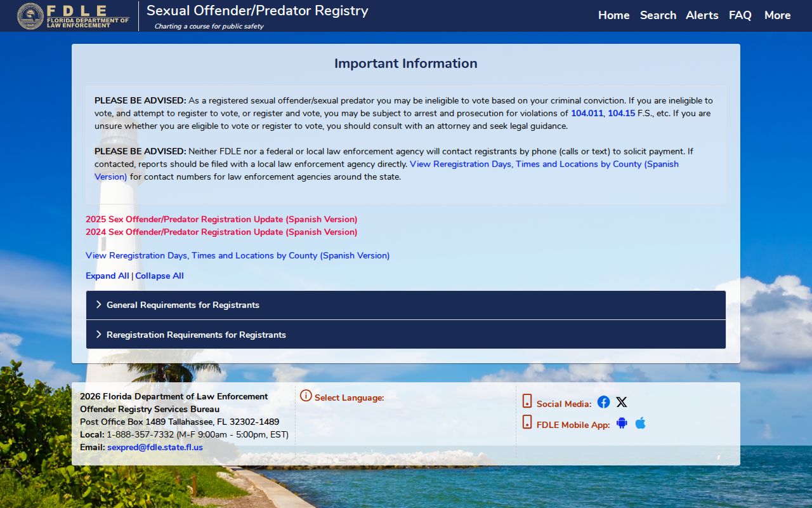The height and width of the screenshot is (508, 812).
Task: Open the Apple mobile app icon
Action: 641,423
